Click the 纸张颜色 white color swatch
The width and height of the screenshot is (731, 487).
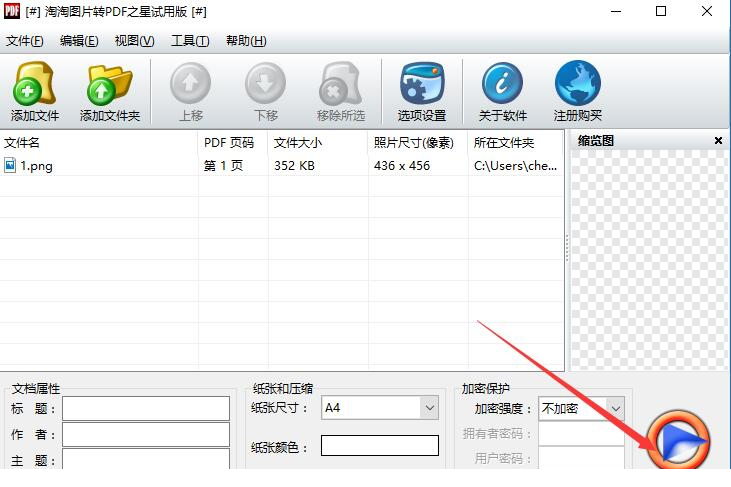click(x=380, y=446)
